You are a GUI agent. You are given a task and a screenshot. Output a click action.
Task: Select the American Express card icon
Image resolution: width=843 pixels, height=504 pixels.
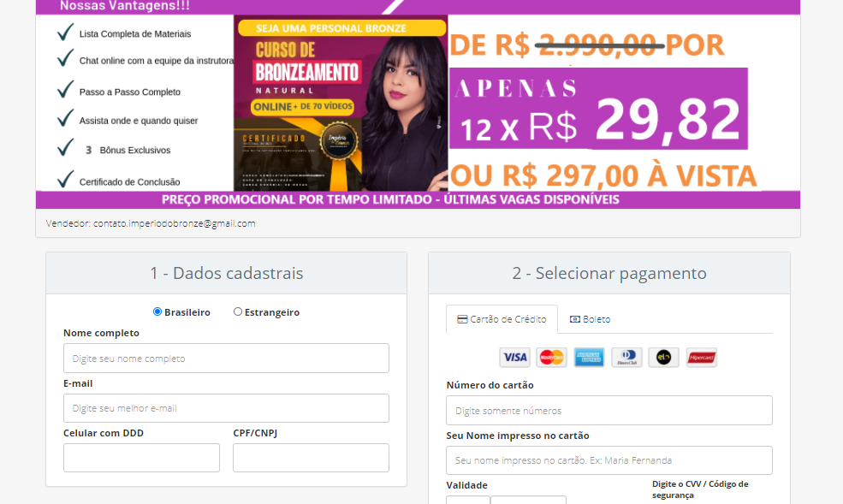coord(589,358)
